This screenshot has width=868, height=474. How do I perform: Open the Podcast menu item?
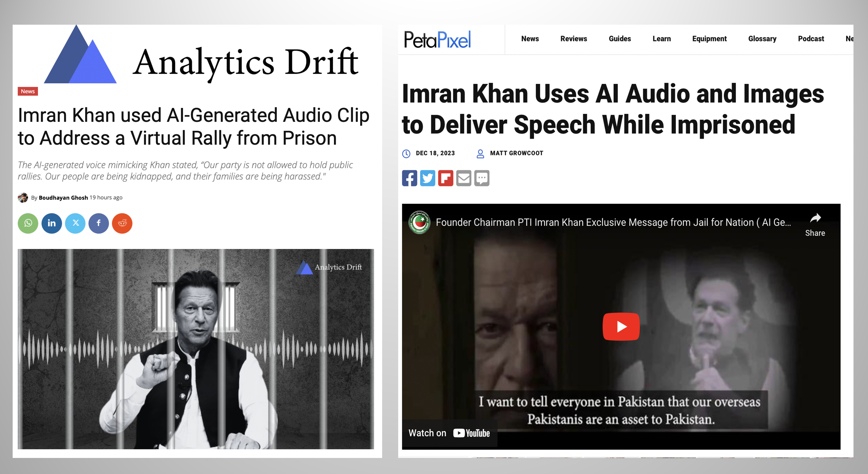[x=811, y=39]
